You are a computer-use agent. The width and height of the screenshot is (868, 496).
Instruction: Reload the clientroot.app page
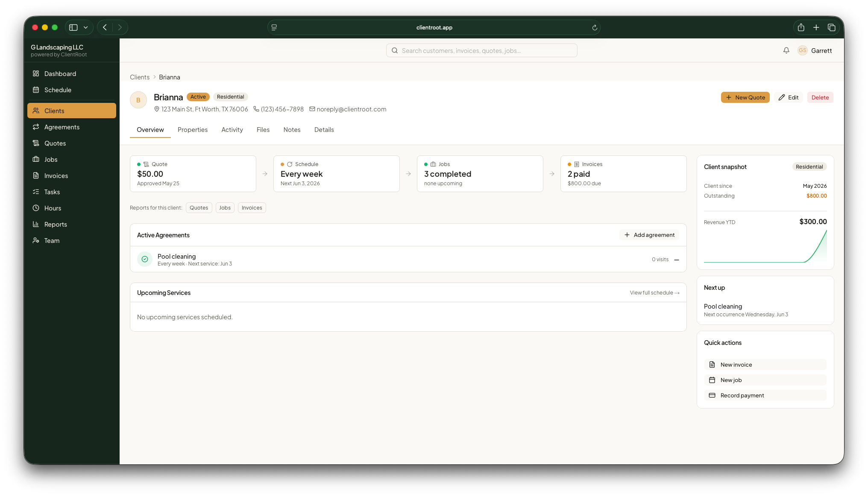point(594,28)
